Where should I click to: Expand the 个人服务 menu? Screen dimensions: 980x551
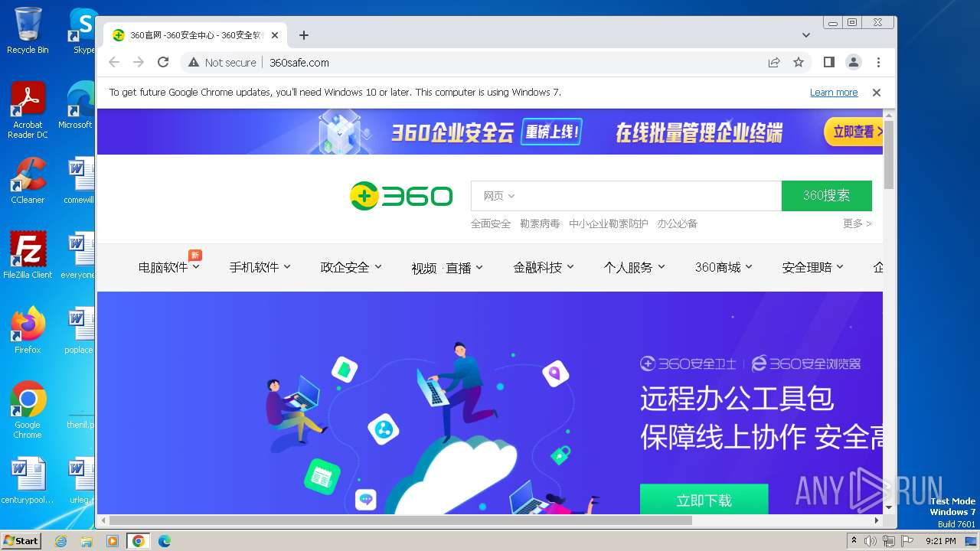(x=634, y=267)
